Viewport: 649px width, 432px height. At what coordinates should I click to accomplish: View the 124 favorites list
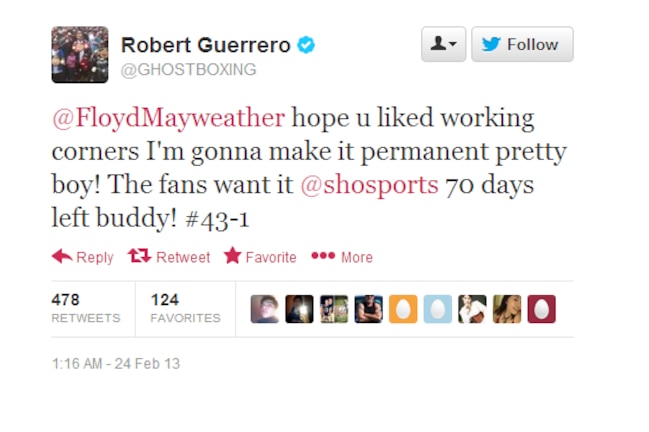185,308
